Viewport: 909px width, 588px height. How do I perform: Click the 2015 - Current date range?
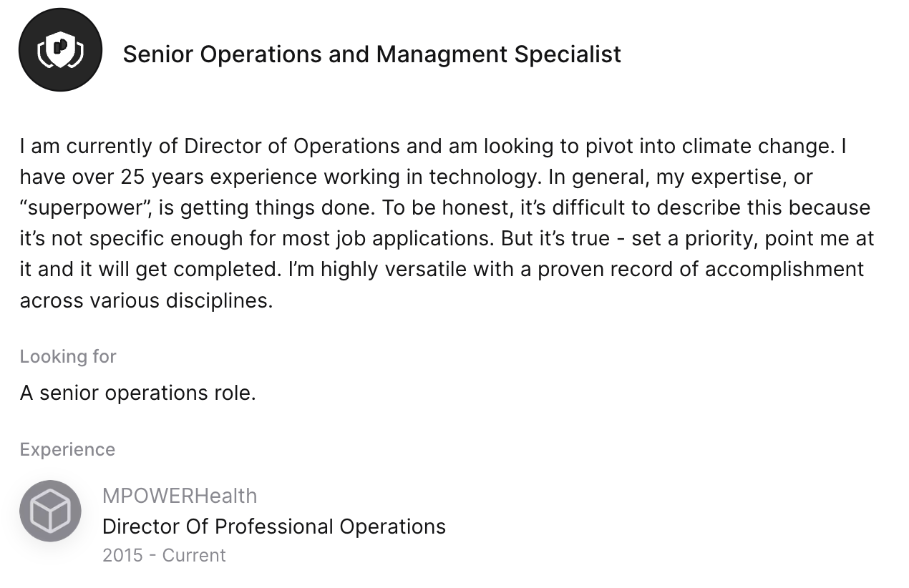click(x=164, y=555)
